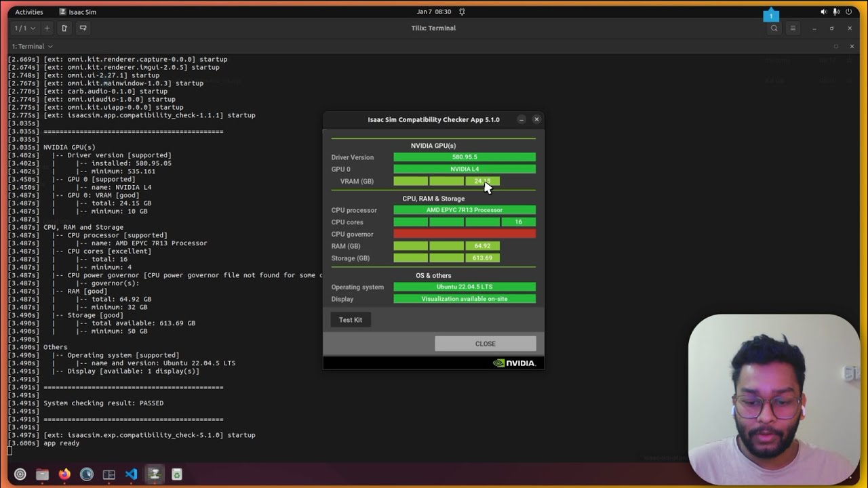Click the Ubuntu 22.04.5 LTS bar
The image size is (868, 488).
tap(465, 287)
